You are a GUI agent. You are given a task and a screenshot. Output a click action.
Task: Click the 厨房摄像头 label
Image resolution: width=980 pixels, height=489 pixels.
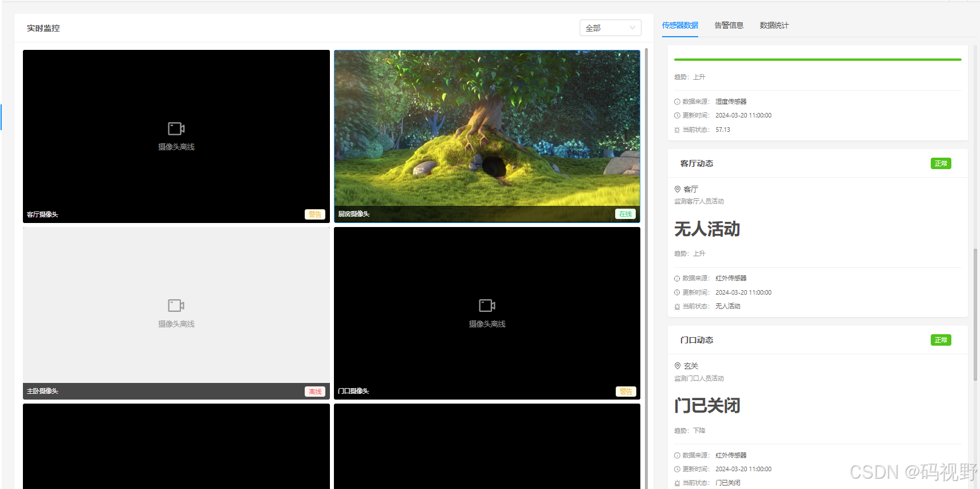click(353, 214)
